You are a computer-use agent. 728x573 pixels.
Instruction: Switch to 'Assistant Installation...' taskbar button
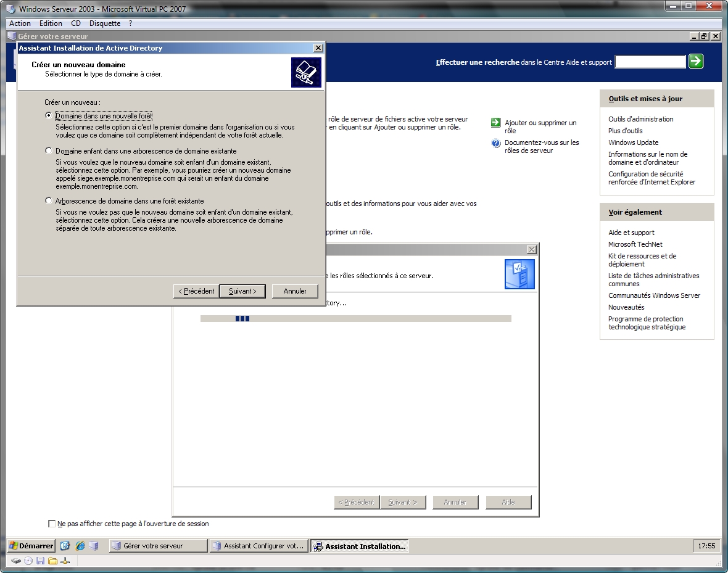pyautogui.click(x=359, y=546)
